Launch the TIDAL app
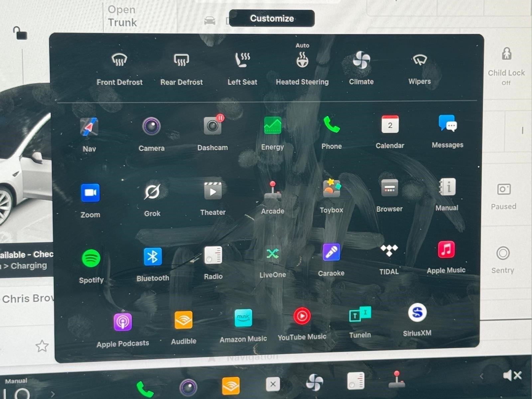The height and width of the screenshot is (399, 532). pyautogui.click(x=389, y=251)
